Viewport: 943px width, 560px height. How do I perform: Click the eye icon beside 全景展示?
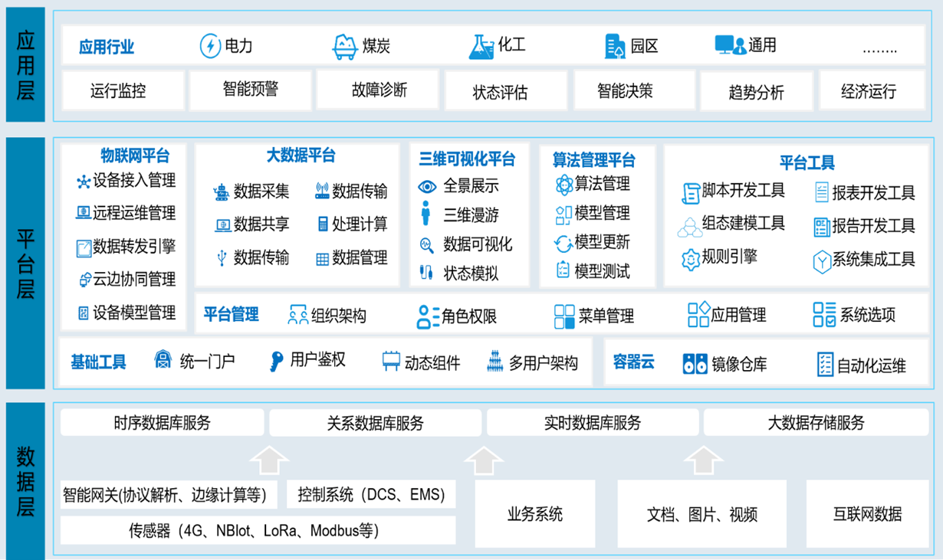pos(427,186)
